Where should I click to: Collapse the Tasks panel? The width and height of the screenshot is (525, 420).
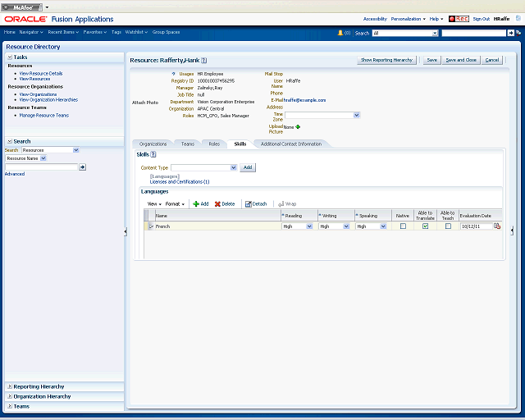click(x=10, y=57)
